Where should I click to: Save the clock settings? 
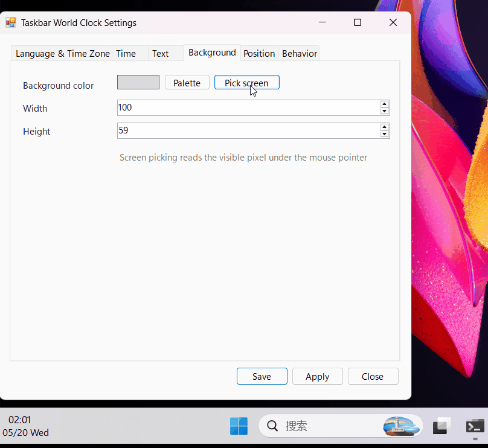point(262,376)
